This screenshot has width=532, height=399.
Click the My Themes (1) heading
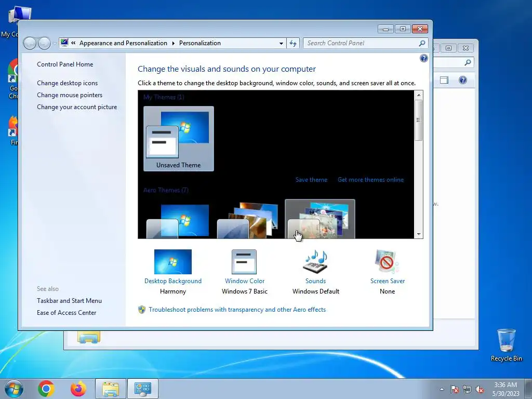tap(164, 97)
